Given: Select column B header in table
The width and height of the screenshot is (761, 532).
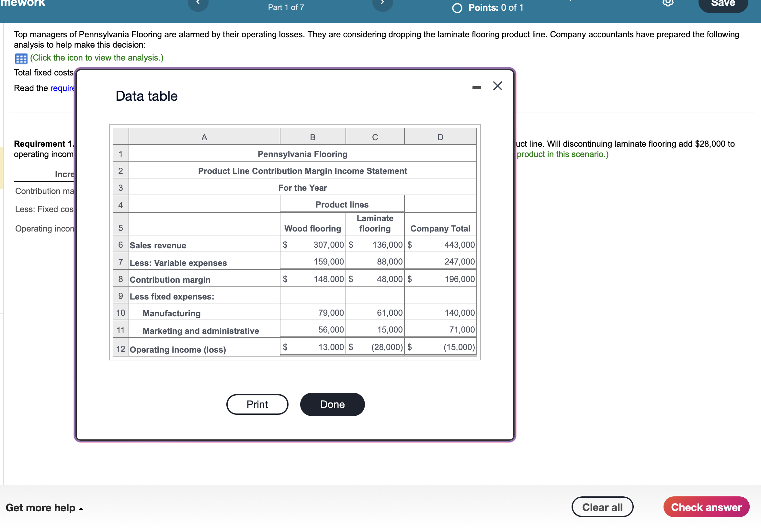Looking at the screenshot, I should (312, 137).
